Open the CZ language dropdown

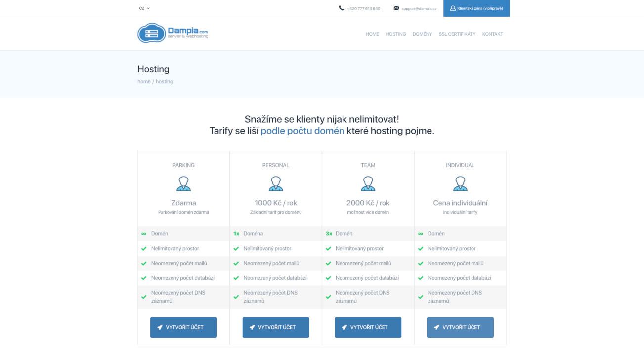point(144,8)
